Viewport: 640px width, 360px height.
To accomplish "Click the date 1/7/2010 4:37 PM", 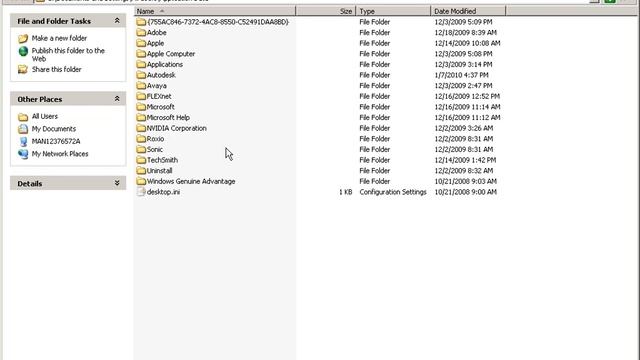I will (461, 75).
